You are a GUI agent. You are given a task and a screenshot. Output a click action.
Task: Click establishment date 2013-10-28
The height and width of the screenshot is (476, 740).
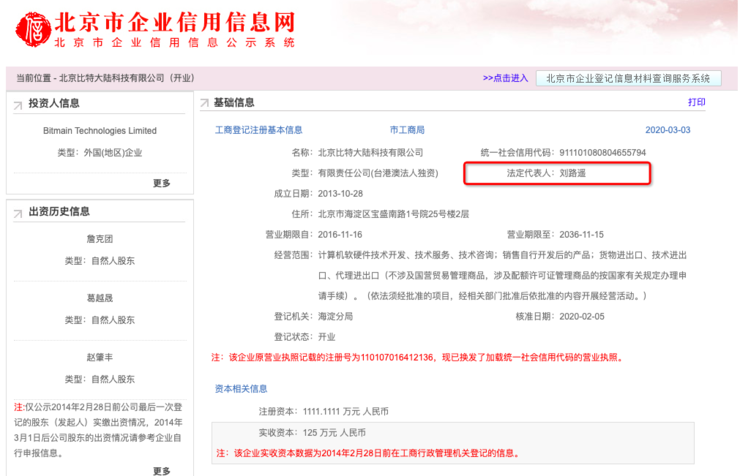pyautogui.click(x=340, y=194)
